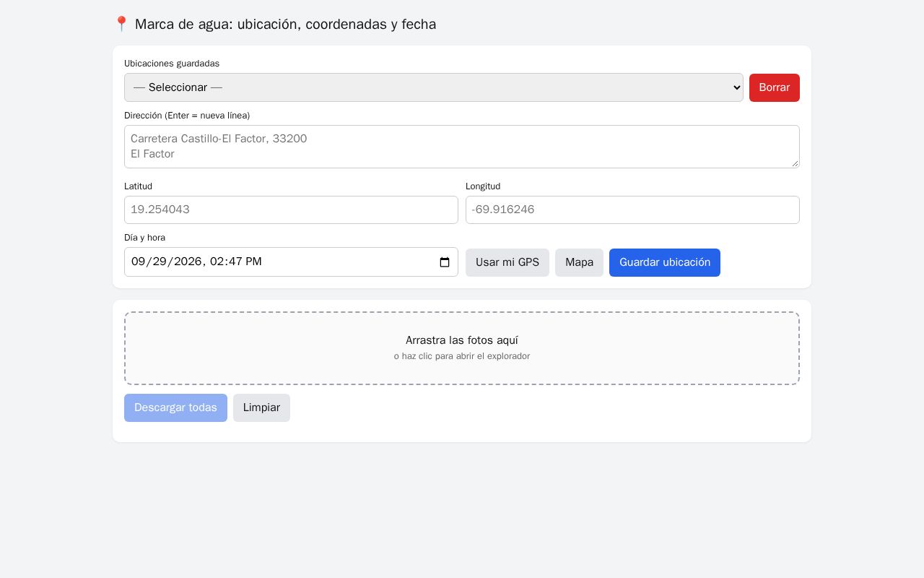Click the Longitud input field
The image size is (924, 578).
632,210
